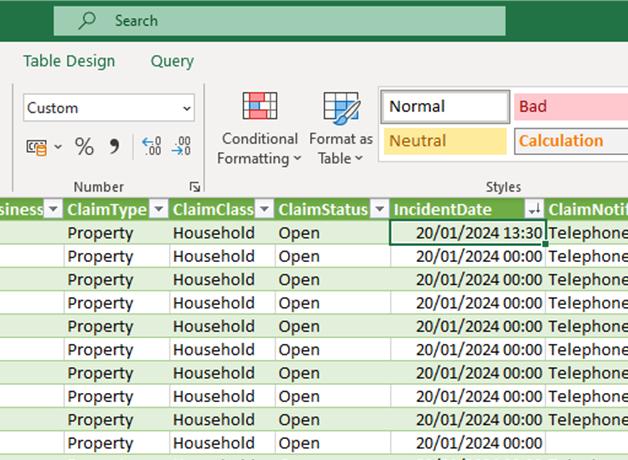Switch to the Query tab
Image resolution: width=628 pixels, height=460 pixels.
172,61
